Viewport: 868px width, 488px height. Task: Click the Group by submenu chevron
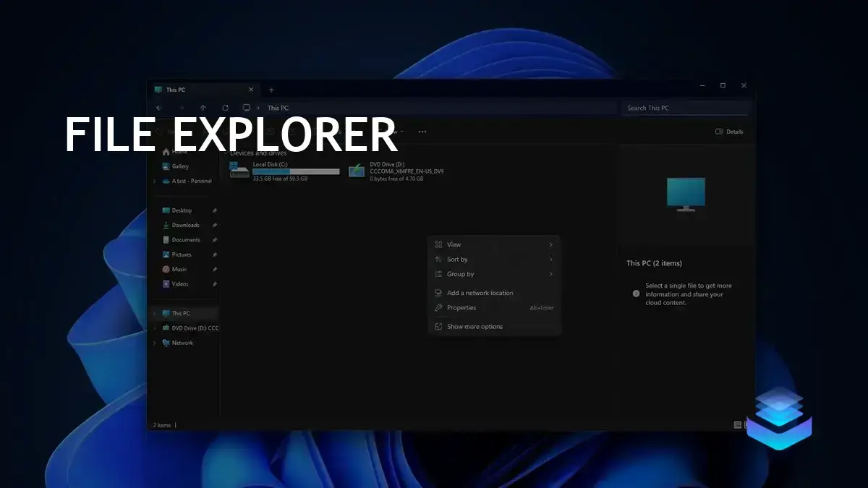point(551,274)
